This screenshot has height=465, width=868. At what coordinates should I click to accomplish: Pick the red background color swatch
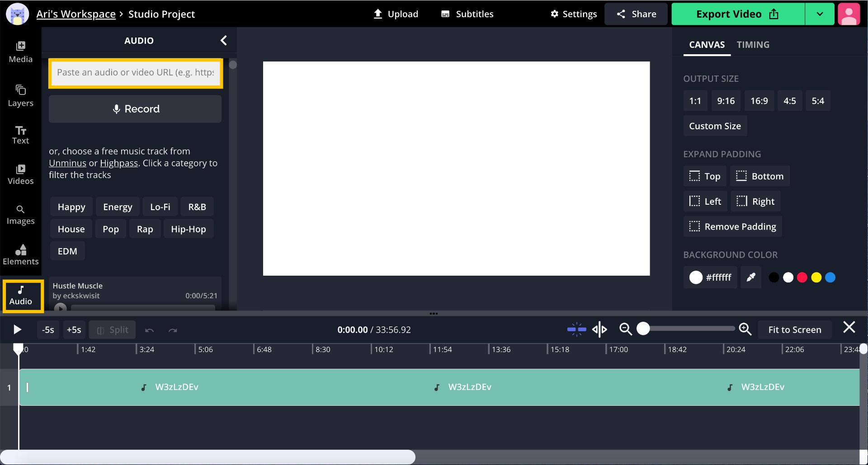pyautogui.click(x=802, y=277)
